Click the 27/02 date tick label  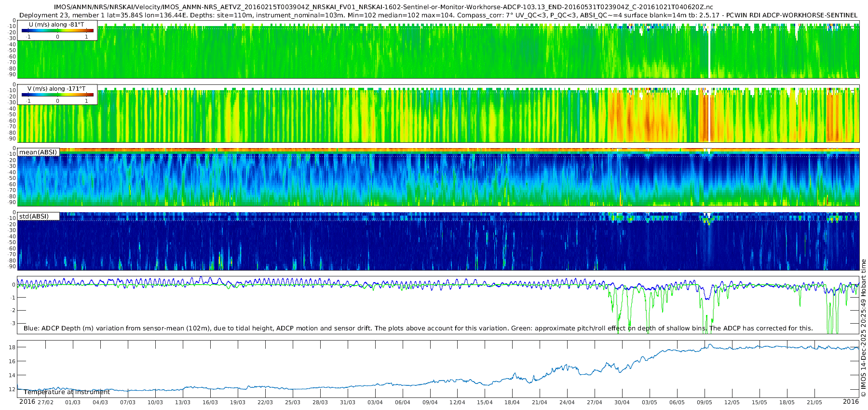(x=45, y=402)
